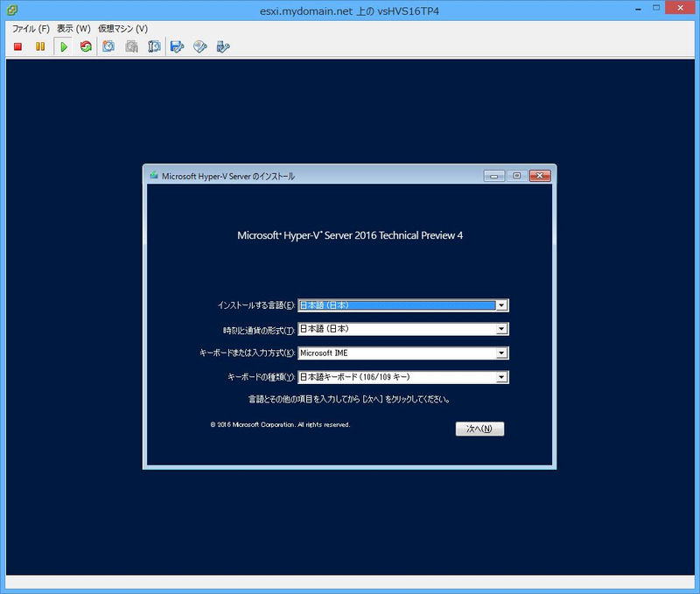Image resolution: width=700 pixels, height=594 pixels.
Task: Click the yellow suspend (pause) icon
Action: tap(40, 46)
